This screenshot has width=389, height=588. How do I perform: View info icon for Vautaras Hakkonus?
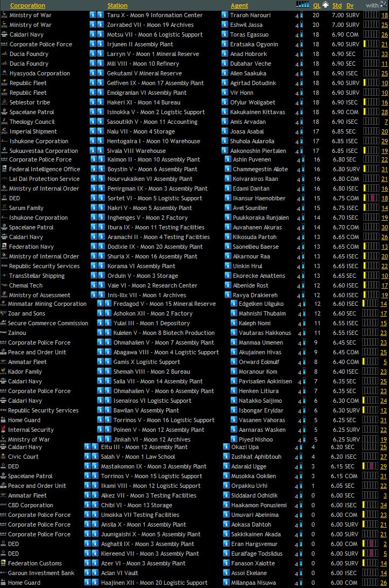click(234, 333)
